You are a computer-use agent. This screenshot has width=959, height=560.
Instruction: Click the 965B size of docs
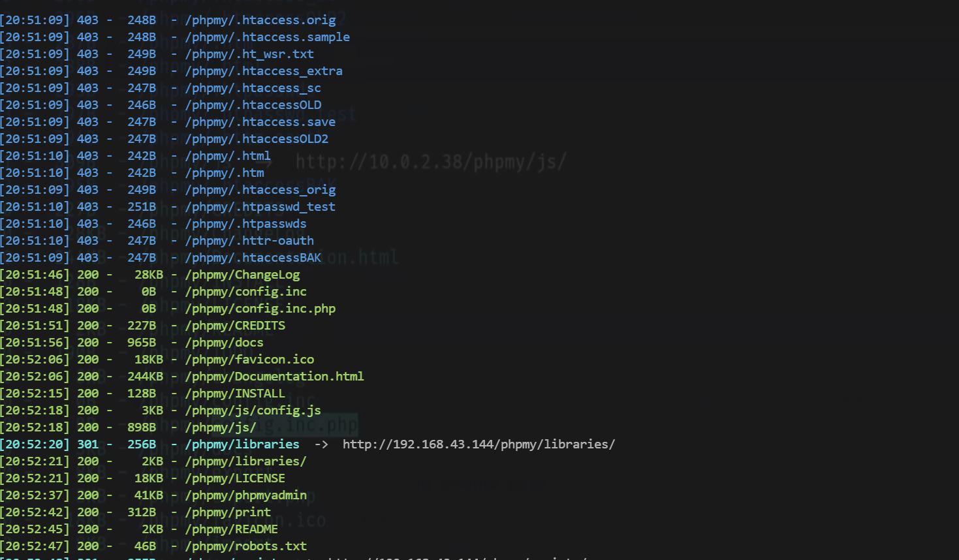point(142,343)
